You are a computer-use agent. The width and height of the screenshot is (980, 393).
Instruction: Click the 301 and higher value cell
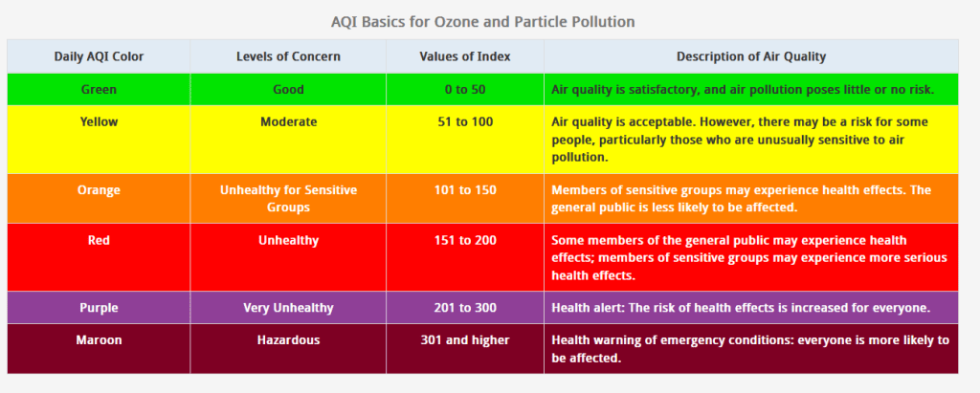[465, 340]
